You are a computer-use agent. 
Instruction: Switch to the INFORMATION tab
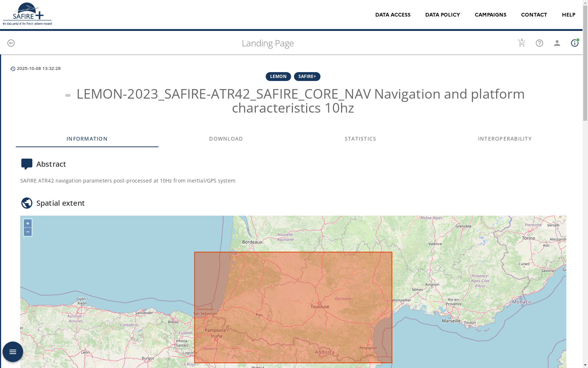coord(87,139)
